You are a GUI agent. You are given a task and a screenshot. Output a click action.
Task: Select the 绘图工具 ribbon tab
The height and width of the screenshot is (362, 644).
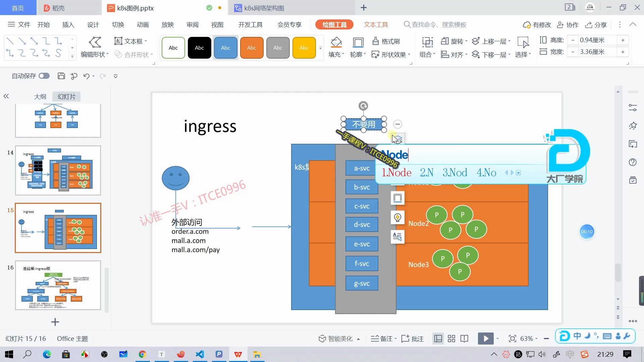(334, 24)
